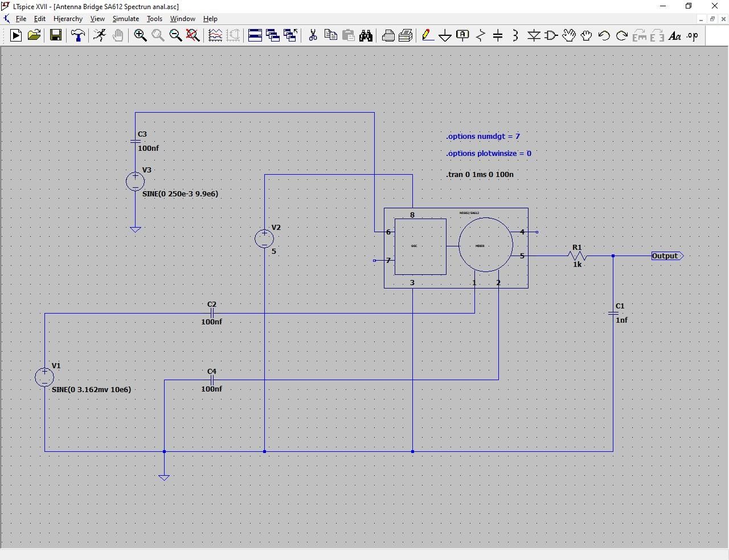
Task: Select the Wire drawing pencil tool
Action: [x=428, y=35]
